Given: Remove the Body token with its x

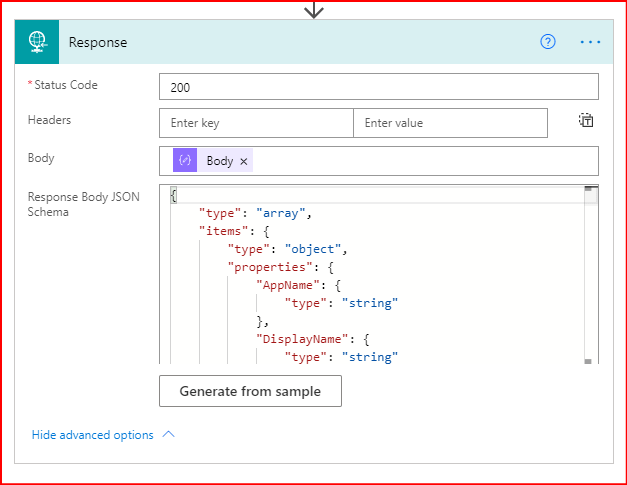Looking at the screenshot, I should pyautogui.click(x=244, y=161).
